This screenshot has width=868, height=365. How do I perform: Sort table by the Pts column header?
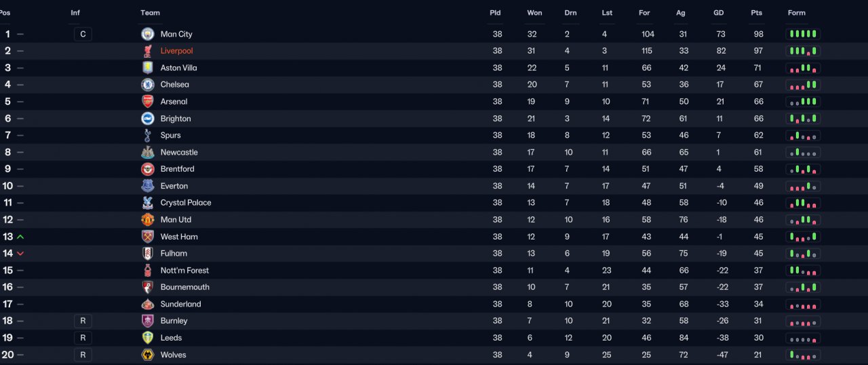click(757, 13)
